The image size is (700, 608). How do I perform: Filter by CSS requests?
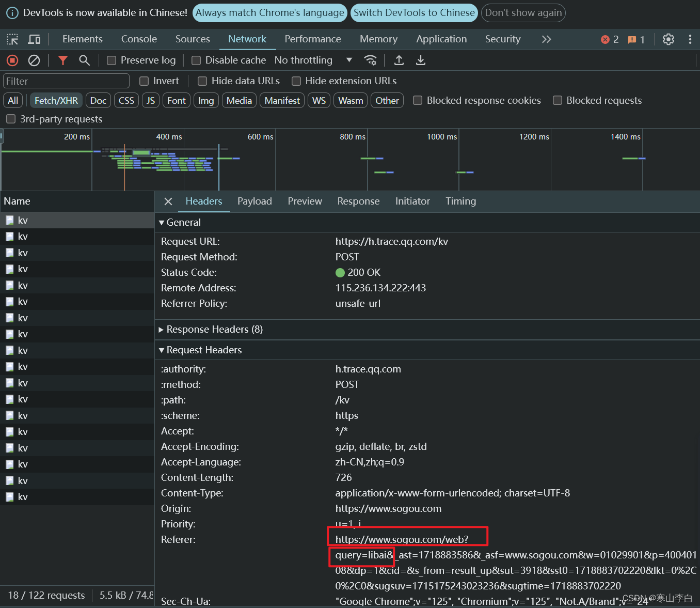(x=126, y=101)
